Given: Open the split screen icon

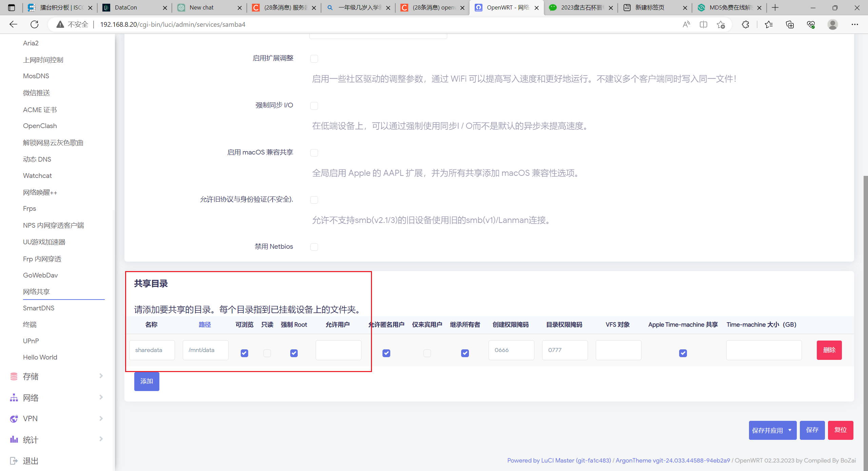Looking at the screenshot, I should pos(703,24).
